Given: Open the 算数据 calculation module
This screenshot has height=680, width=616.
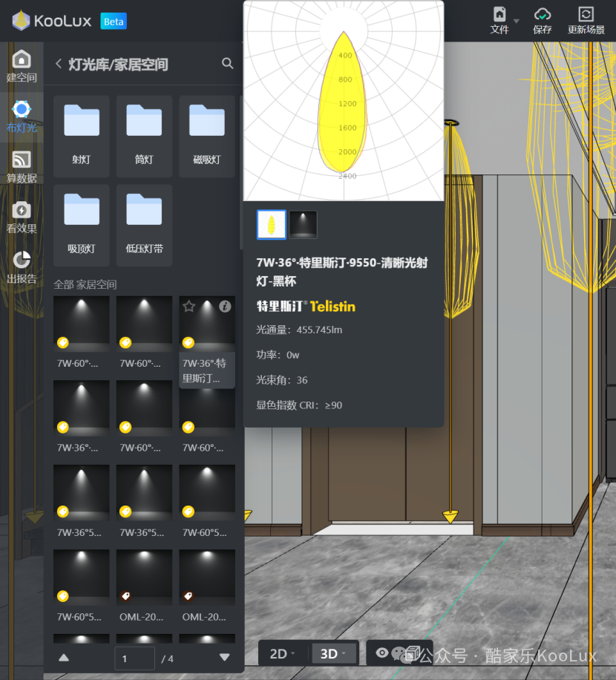Looking at the screenshot, I should pyautogui.click(x=22, y=167).
